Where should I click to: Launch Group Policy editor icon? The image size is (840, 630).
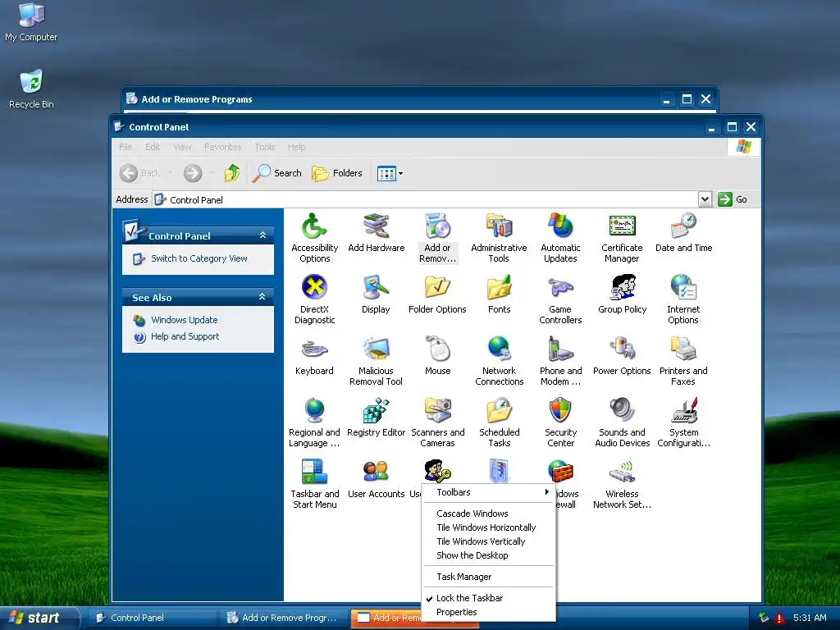click(622, 295)
